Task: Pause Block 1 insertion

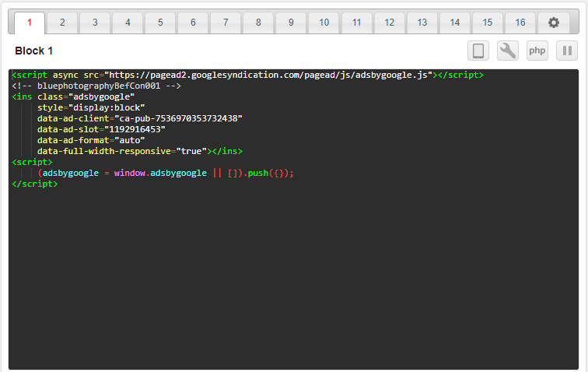Action: pos(567,51)
